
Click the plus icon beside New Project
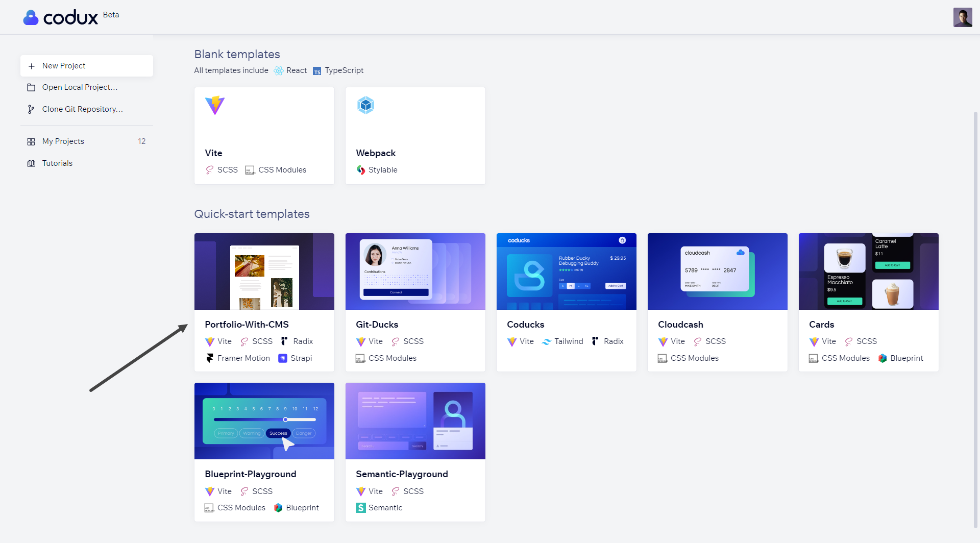(32, 66)
